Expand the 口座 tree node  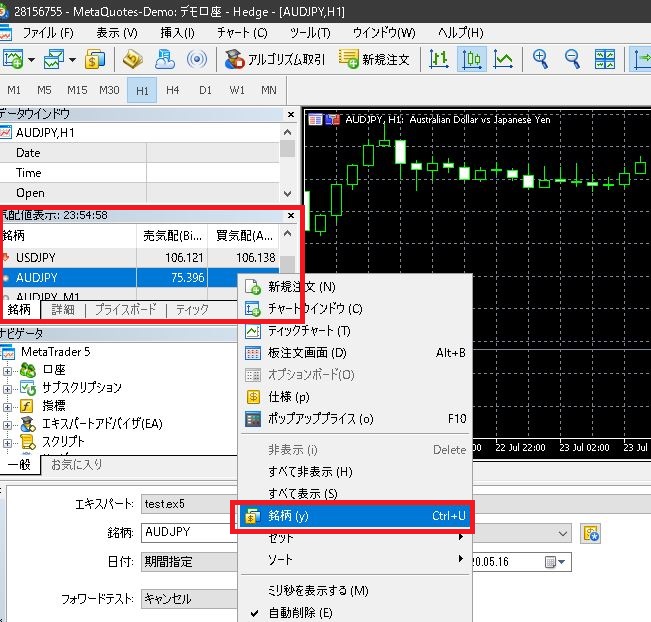tap(7, 371)
